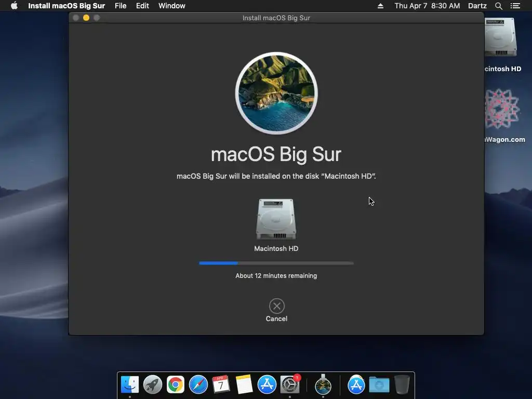Image resolution: width=532 pixels, height=399 pixels.
Task: Open the App Store icon beside Notes
Action: pos(267,384)
